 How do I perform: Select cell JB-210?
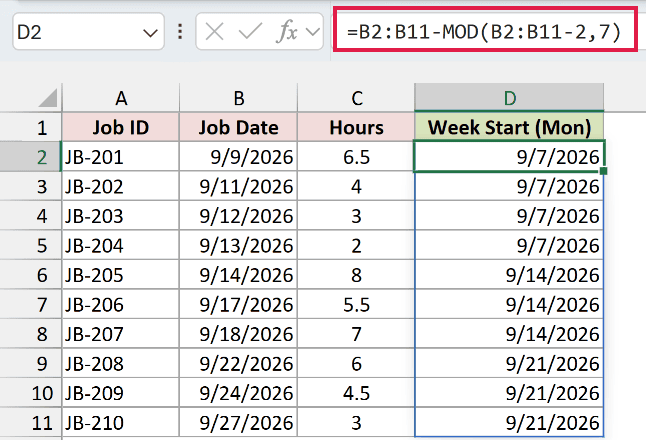121,422
